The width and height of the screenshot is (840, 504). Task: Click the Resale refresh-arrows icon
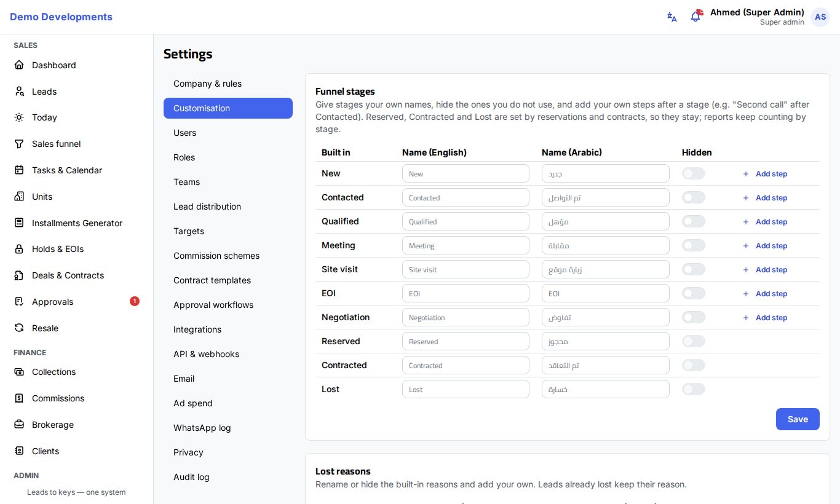19,328
